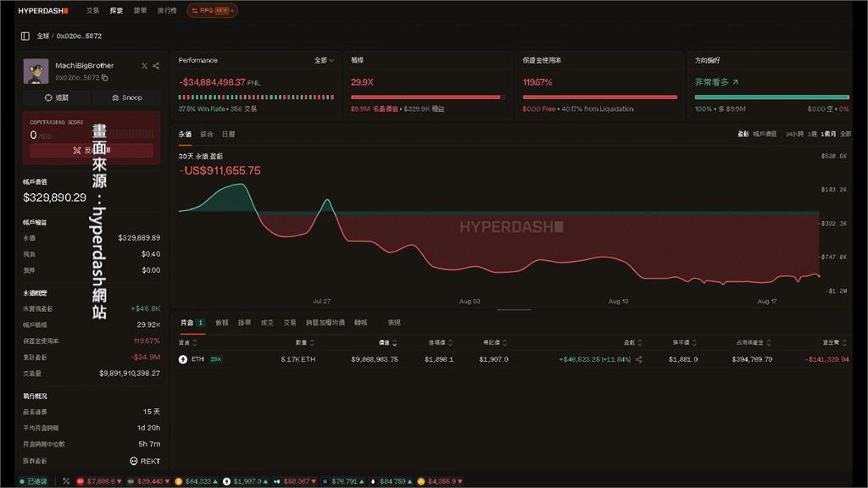Click the $84.750 ticker icon
The height and width of the screenshot is (488, 868).
pyautogui.click(x=373, y=481)
